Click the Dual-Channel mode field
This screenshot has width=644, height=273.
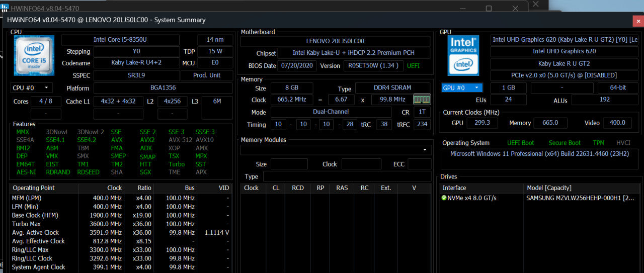coord(331,112)
